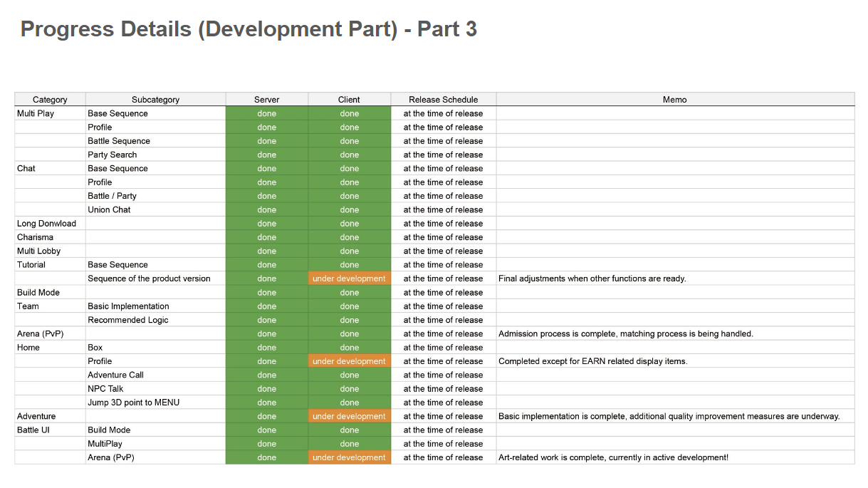This screenshot has height=488, width=868.
Task: Click the 'Client' column header
Action: (350, 100)
